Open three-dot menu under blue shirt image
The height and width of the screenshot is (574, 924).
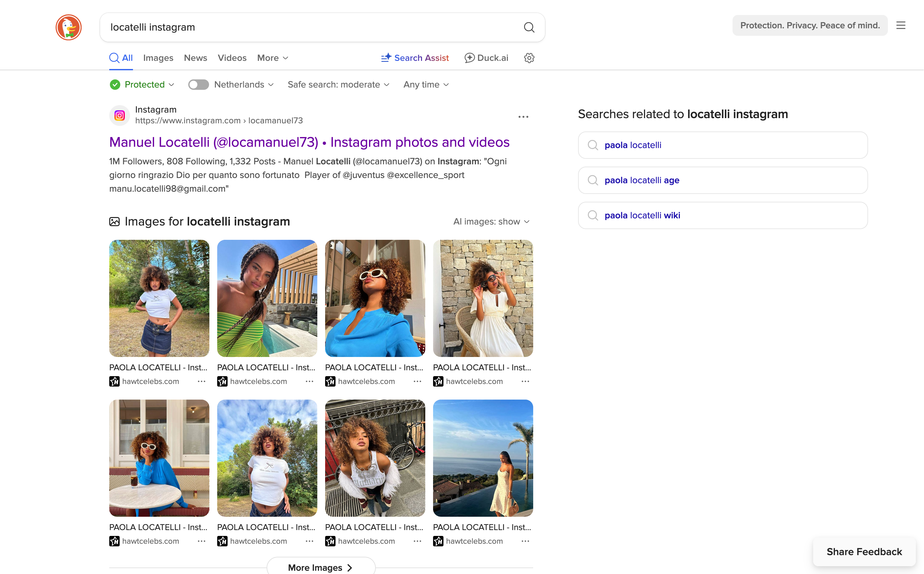pos(417,381)
